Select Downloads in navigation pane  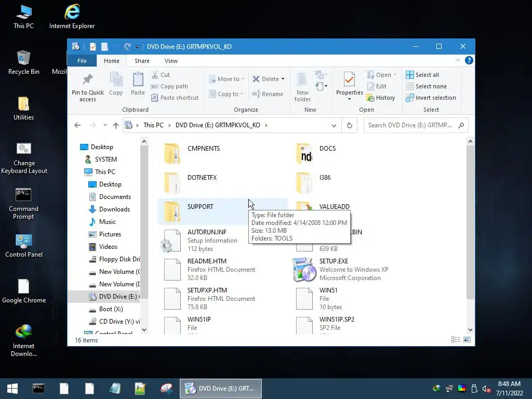[x=109, y=209]
